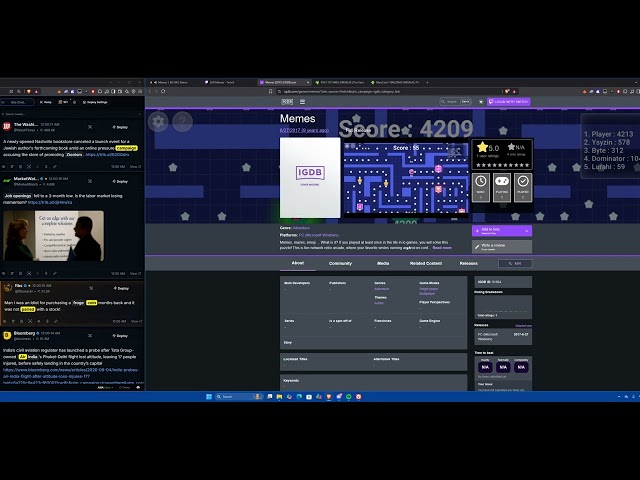
Task: Click Login with Twitch button
Action: 509,102
